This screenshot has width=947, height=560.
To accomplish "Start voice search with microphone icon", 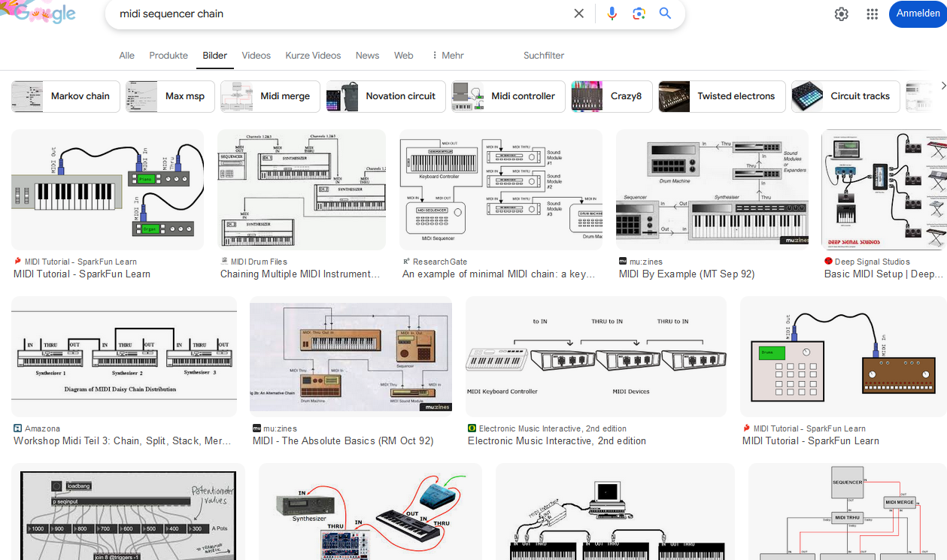I will point(612,14).
